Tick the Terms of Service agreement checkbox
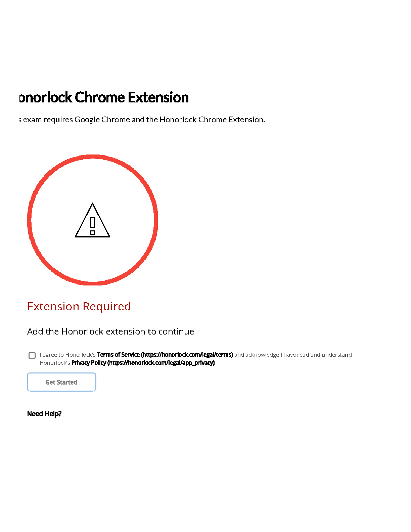 (32, 356)
